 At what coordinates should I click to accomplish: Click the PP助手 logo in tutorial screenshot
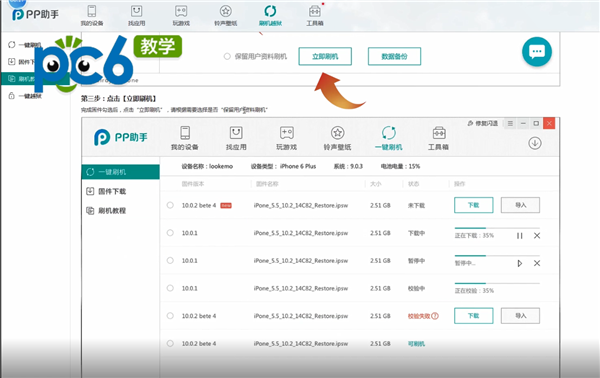121,137
